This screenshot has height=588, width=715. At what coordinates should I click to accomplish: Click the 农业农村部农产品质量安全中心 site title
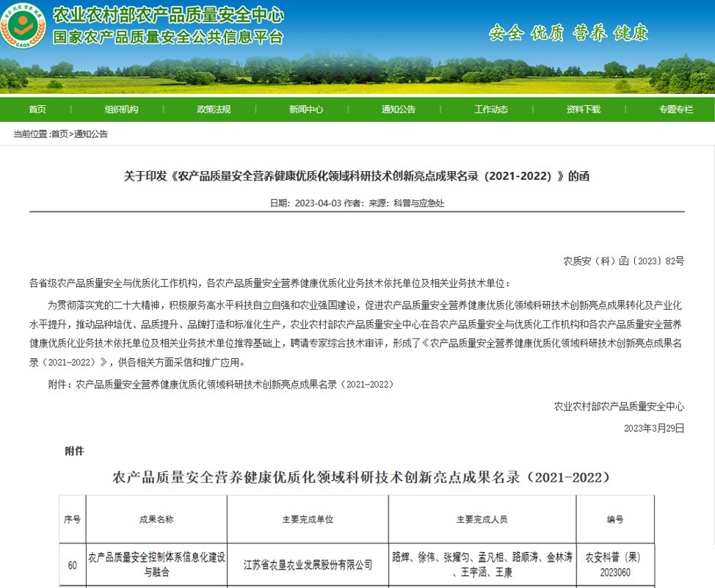(x=168, y=15)
